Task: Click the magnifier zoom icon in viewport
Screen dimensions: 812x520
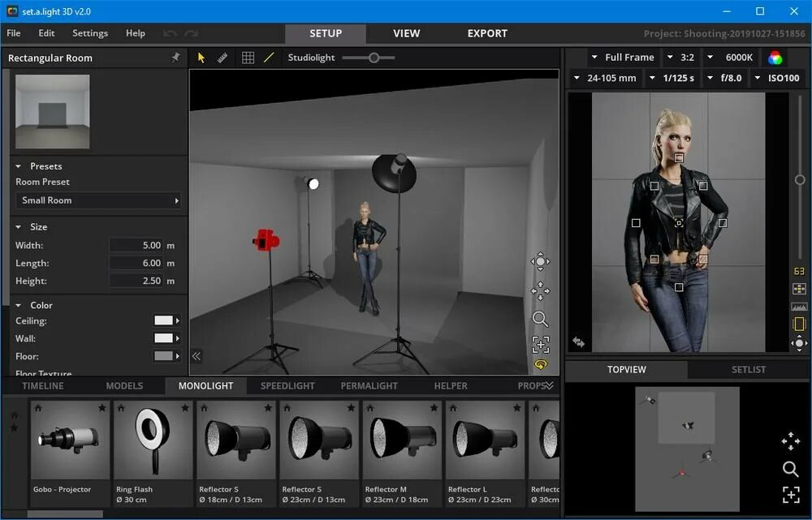Action: pyautogui.click(x=540, y=319)
